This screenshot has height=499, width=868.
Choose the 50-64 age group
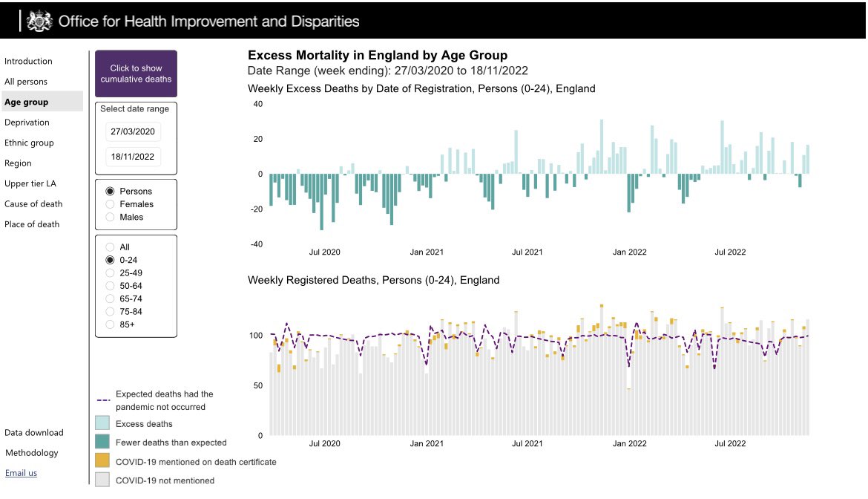pos(110,286)
